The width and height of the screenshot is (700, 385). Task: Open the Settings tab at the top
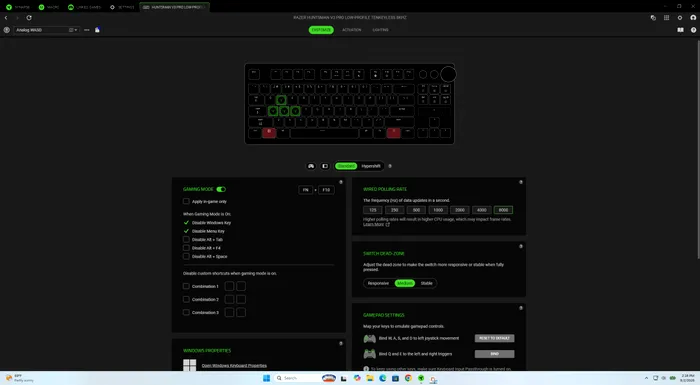[122, 7]
